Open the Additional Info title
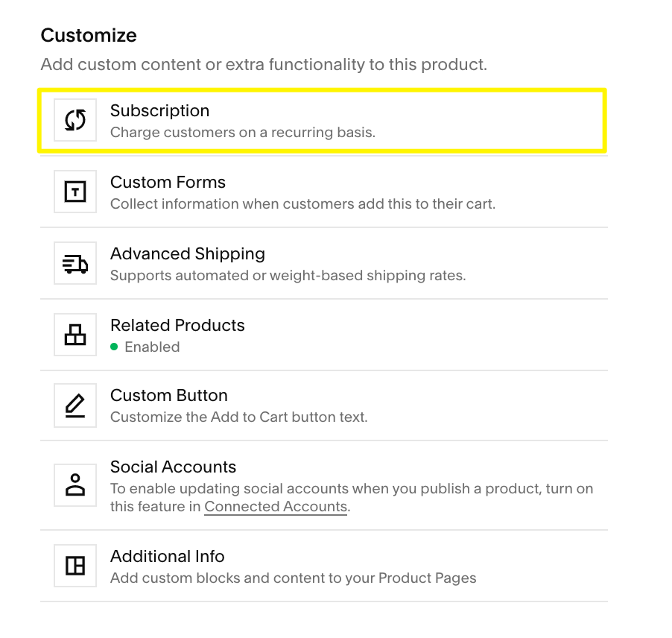Image resolution: width=672 pixels, height=638 pixels. (x=167, y=556)
